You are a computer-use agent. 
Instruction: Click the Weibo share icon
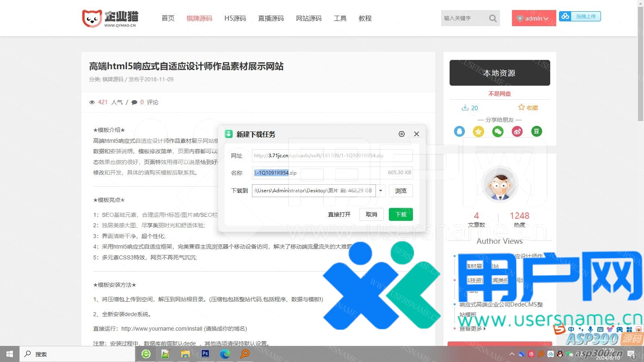(x=517, y=132)
